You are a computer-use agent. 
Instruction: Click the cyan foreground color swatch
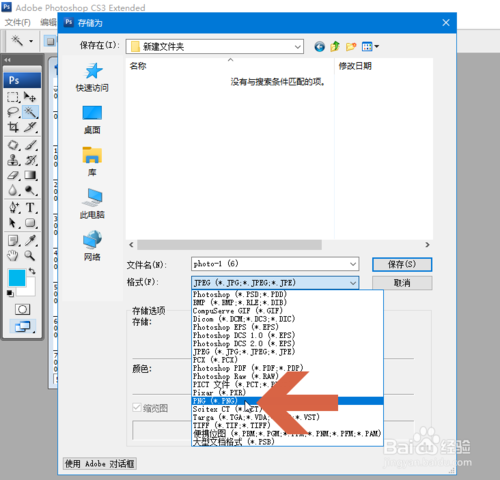click(x=17, y=278)
